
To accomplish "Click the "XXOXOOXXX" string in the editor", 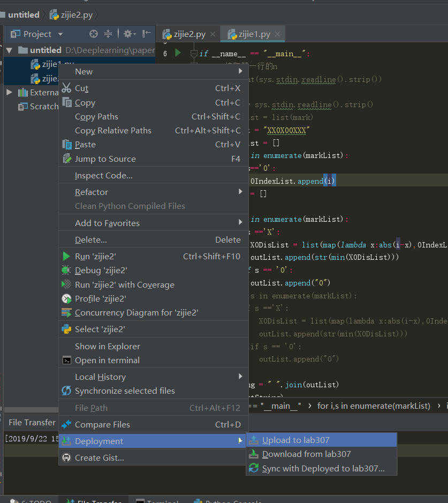I will pos(286,130).
